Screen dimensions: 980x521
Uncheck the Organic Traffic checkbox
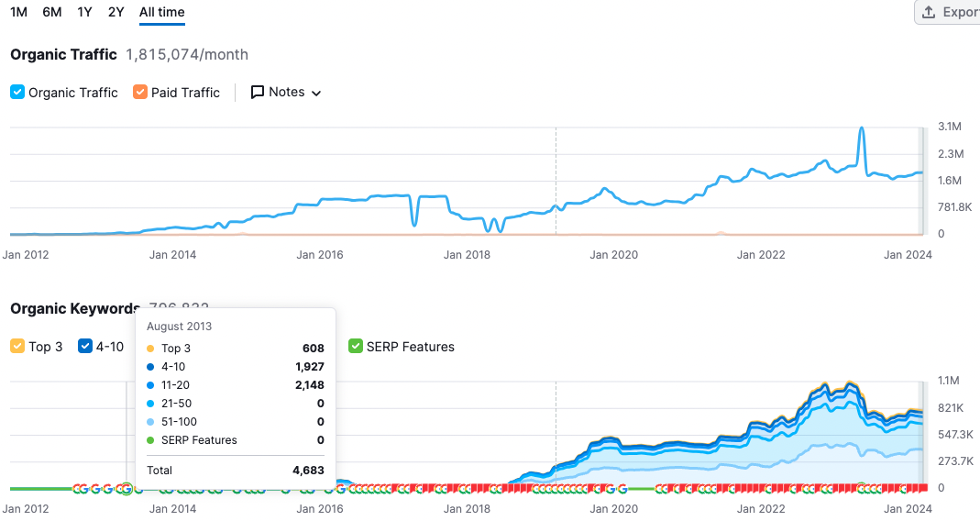17,92
